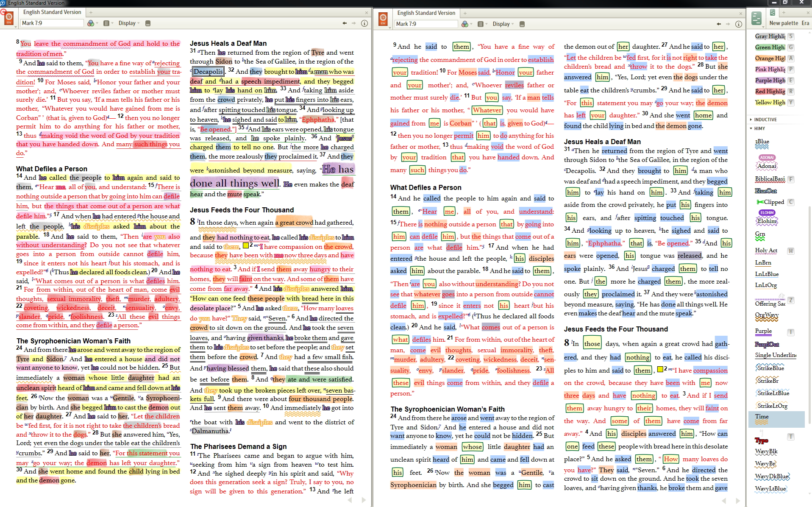
Task: Open resource information for the right panel
Action: [739, 24]
